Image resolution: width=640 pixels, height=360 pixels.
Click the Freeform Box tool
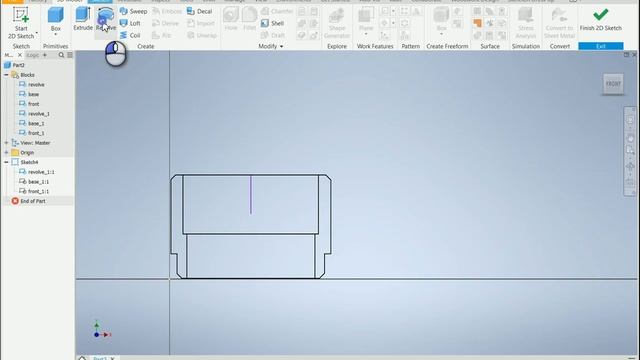[x=441, y=19]
